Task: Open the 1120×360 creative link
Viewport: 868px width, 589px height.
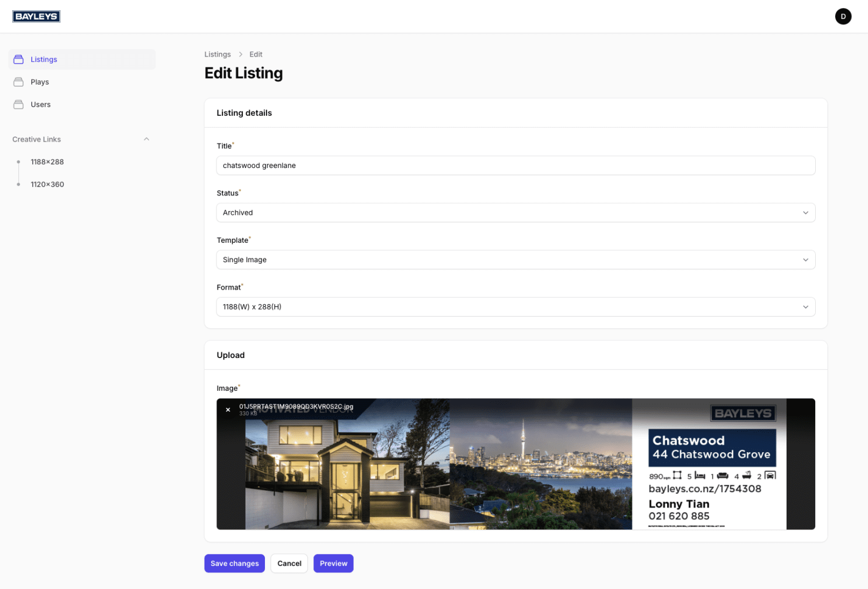Action: (x=47, y=184)
